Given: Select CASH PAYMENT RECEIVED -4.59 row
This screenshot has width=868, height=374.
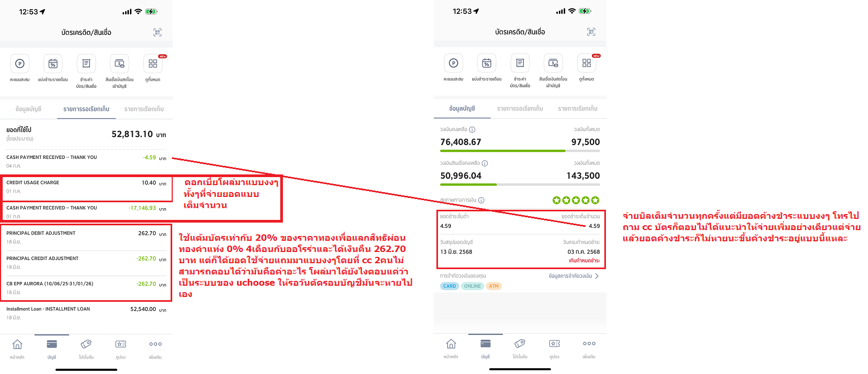Looking at the screenshot, I should (x=86, y=162).
